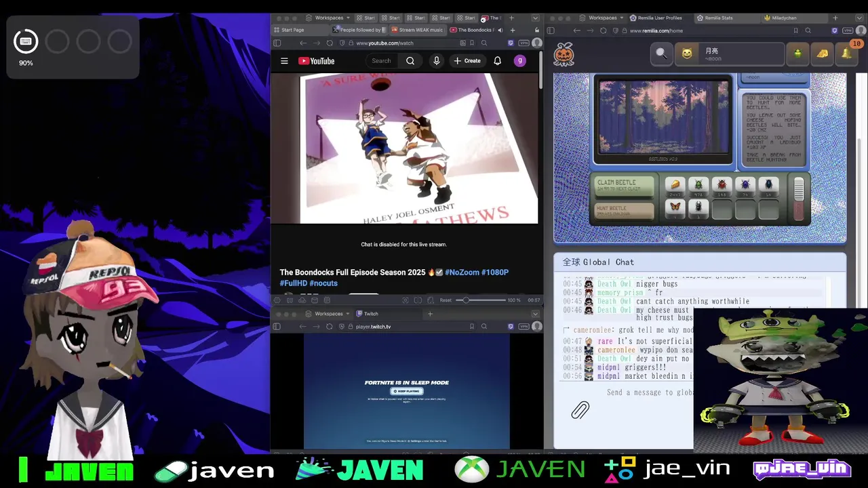The image size is (868, 488).
Task: Open the Twitch extension icon in Remilia toolbar
Action: [x=834, y=30]
